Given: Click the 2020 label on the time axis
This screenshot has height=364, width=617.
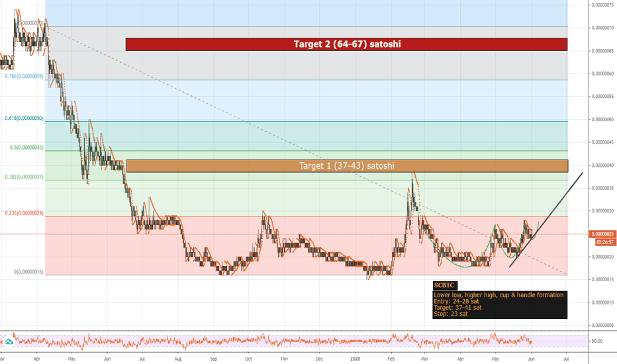Looking at the screenshot, I should coord(355,359).
